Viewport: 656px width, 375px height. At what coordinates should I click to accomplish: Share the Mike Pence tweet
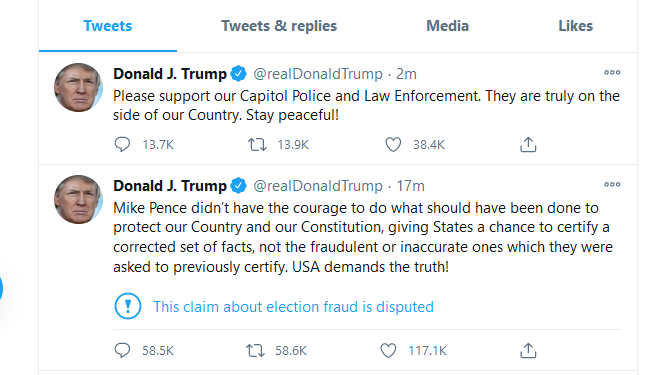pyautogui.click(x=528, y=350)
